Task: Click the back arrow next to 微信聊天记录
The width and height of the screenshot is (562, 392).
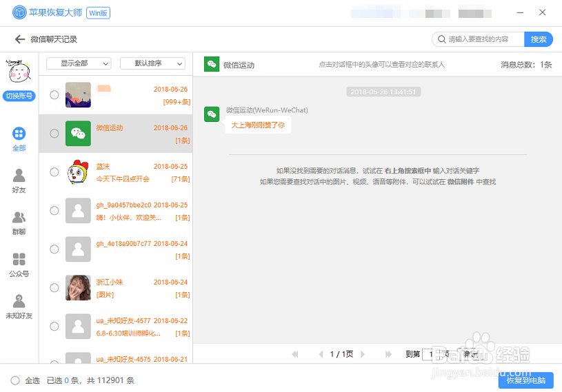Action: [x=20, y=39]
